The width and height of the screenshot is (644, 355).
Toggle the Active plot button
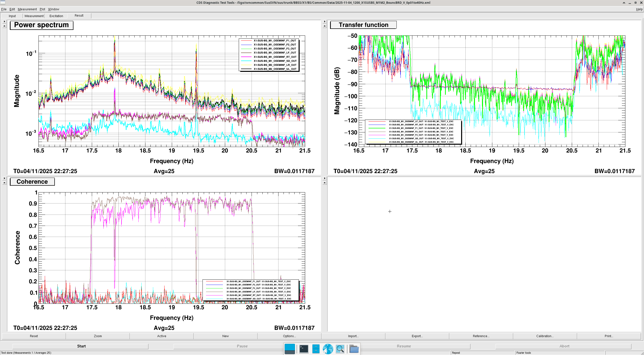162,336
